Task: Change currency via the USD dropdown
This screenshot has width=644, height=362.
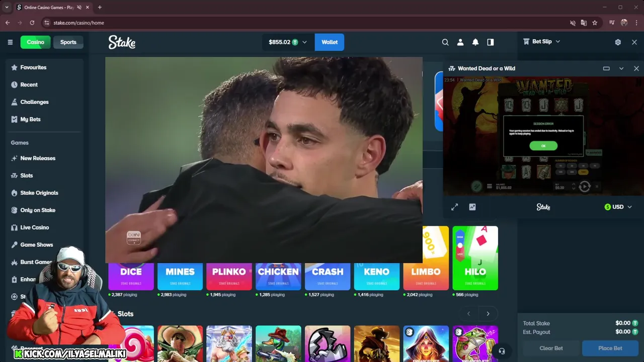Action: click(x=618, y=207)
